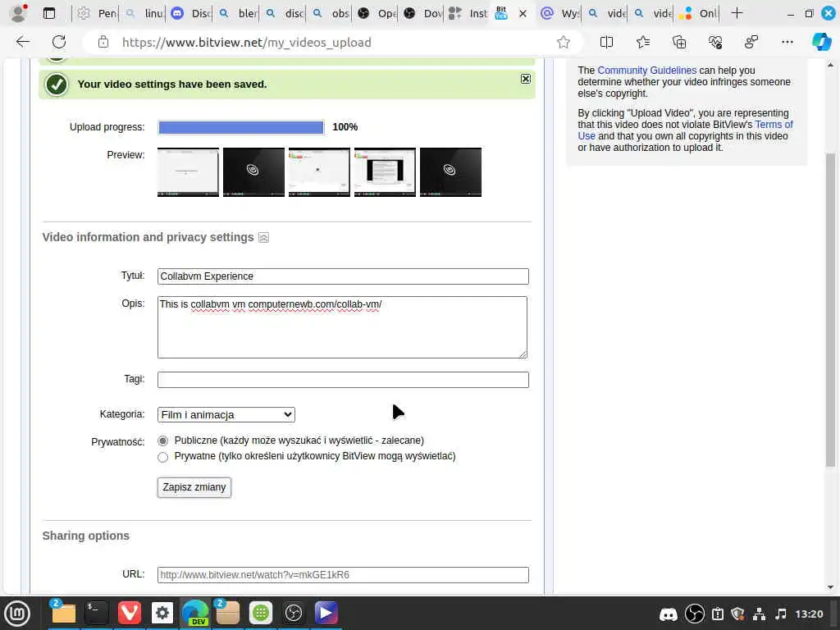Close the active BitView tab
The width and height of the screenshot is (840, 630).
click(x=523, y=13)
